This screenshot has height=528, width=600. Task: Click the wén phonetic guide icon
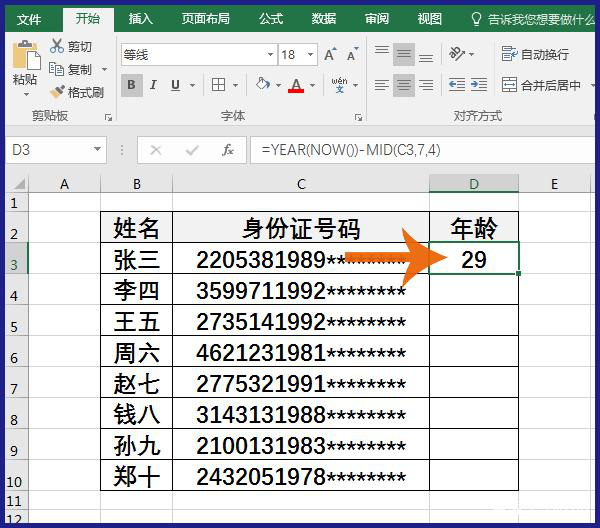click(339, 85)
